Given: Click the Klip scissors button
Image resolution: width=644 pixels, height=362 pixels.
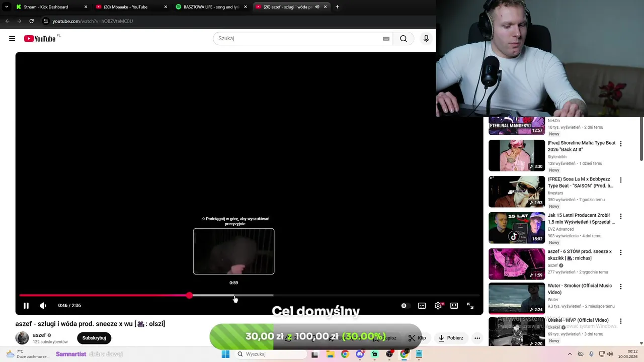Looking at the screenshot, I should pos(417,338).
